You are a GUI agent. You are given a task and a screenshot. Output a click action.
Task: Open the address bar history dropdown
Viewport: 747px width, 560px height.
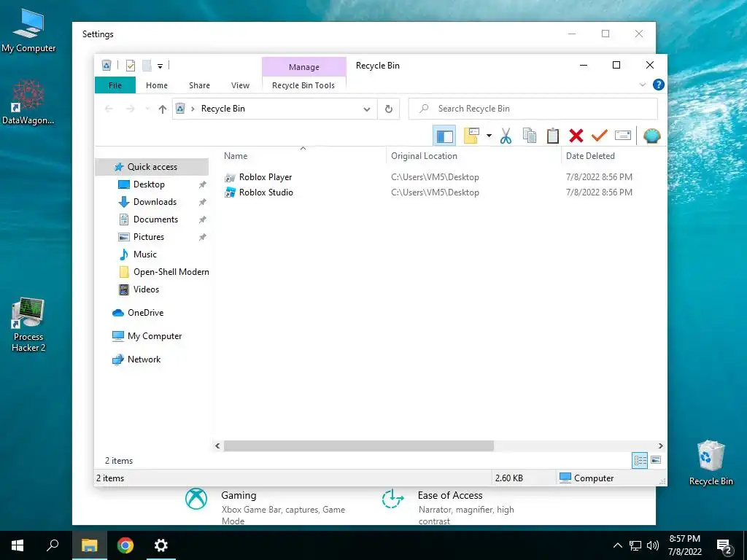tap(367, 109)
